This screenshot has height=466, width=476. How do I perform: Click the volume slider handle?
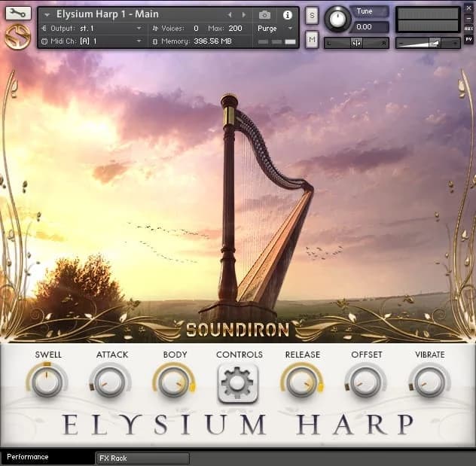pos(434,43)
